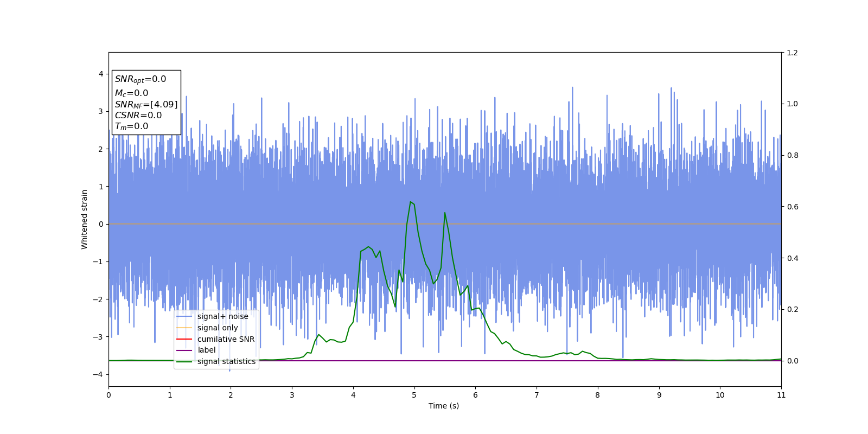The image size is (868, 434).
Task: Click x-axis tick label 11
Action: coord(781,395)
